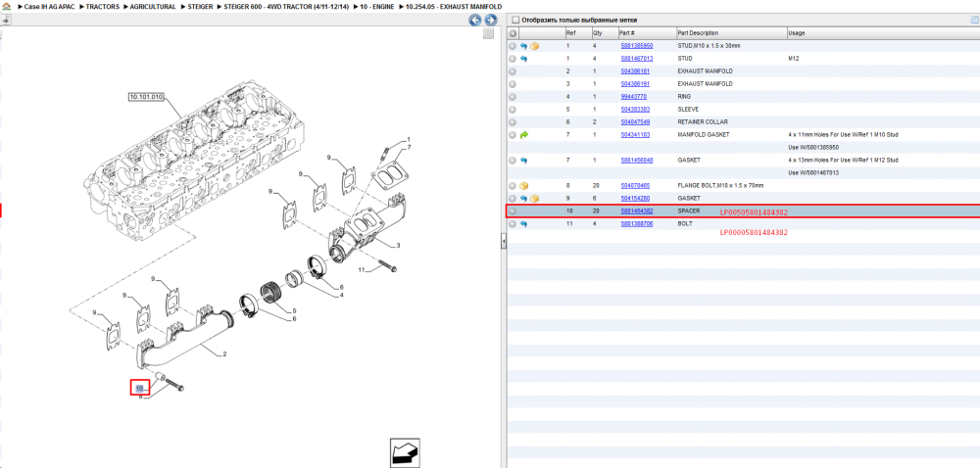The width and height of the screenshot is (980, 468).
Task: Click callout number 2 on the diagram
Action: [224, 354]
